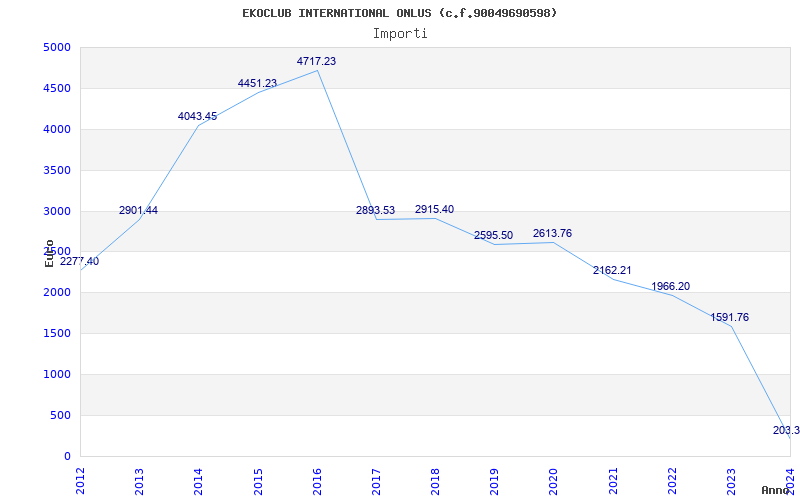
Task: Click the 3000 y-axis tick label
Action: click(x=57, y=211)
